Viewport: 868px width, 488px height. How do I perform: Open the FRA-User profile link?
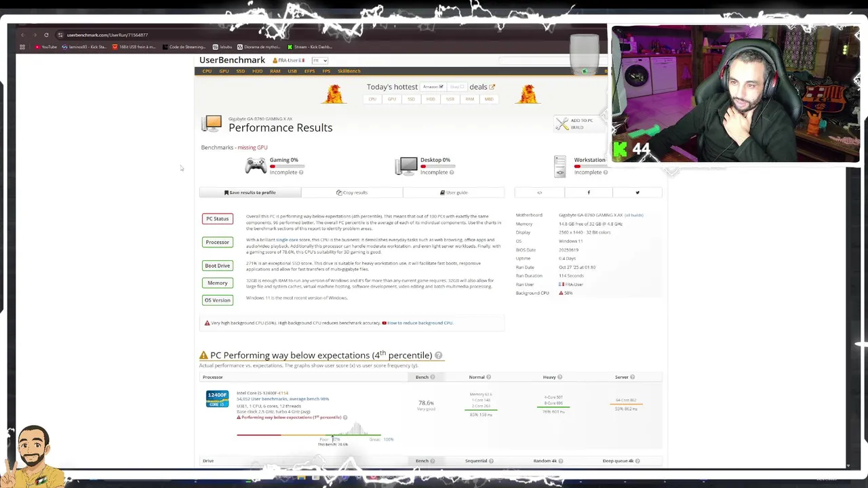coord(288,60)
